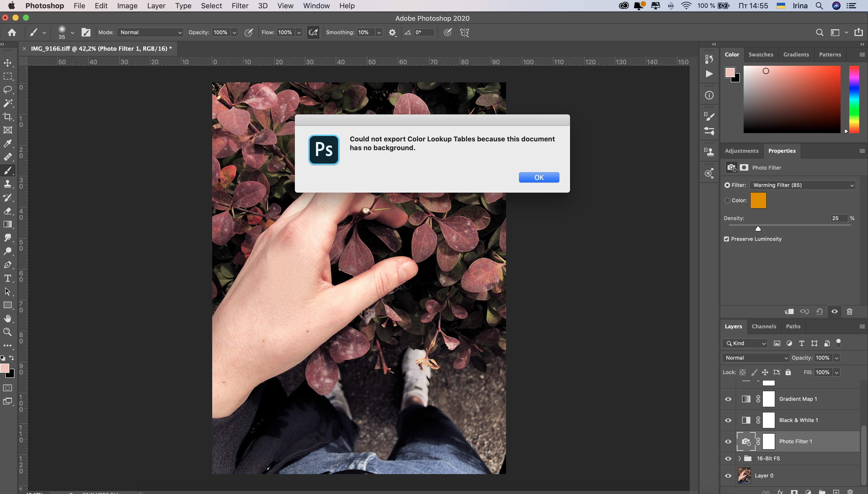Click OK in the error dialog

click(x=539, y=177)
